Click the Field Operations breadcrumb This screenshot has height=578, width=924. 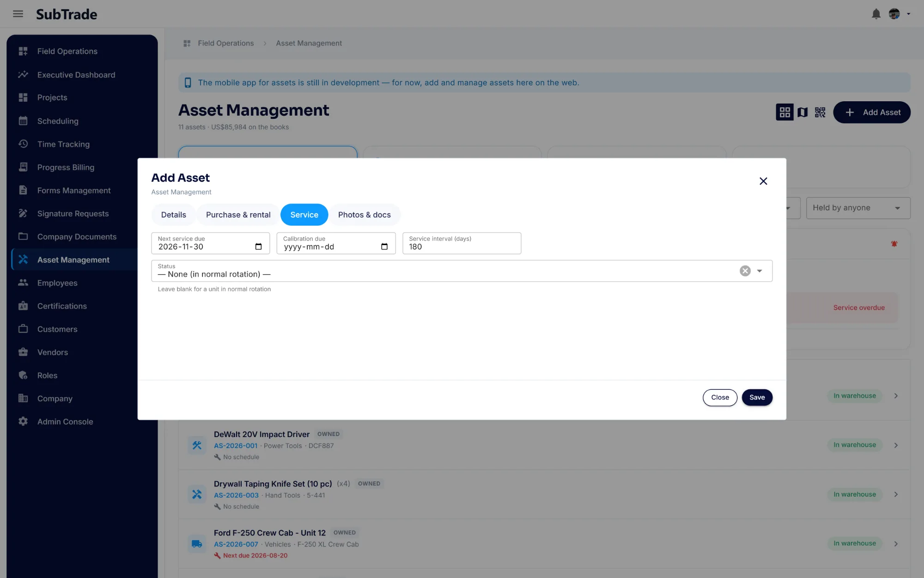(x=226, y=43)
